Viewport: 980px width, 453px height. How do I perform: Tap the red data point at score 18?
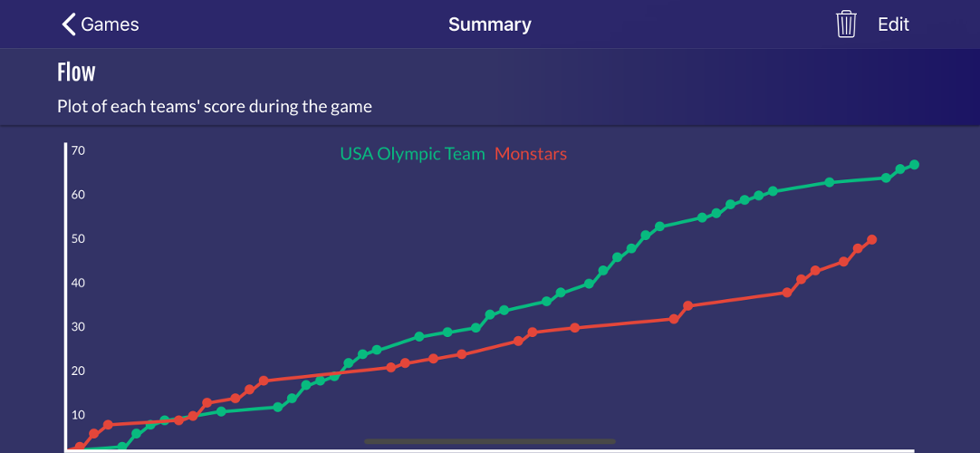[264, 381]
